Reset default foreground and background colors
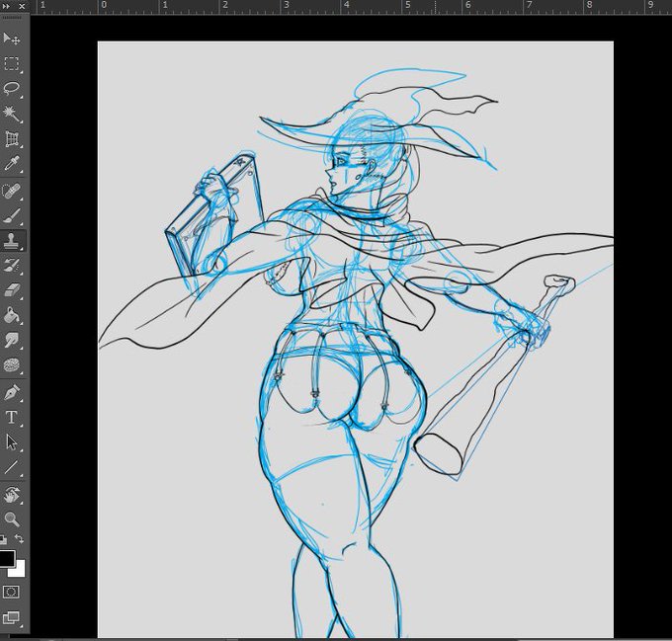This screenshot has height=641, width=672. coord(3,539)
